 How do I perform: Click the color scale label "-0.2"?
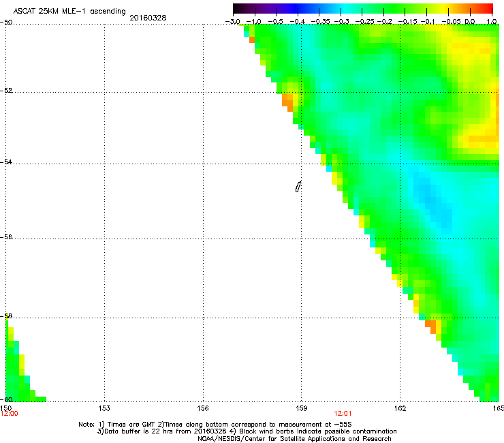(384, 22)
